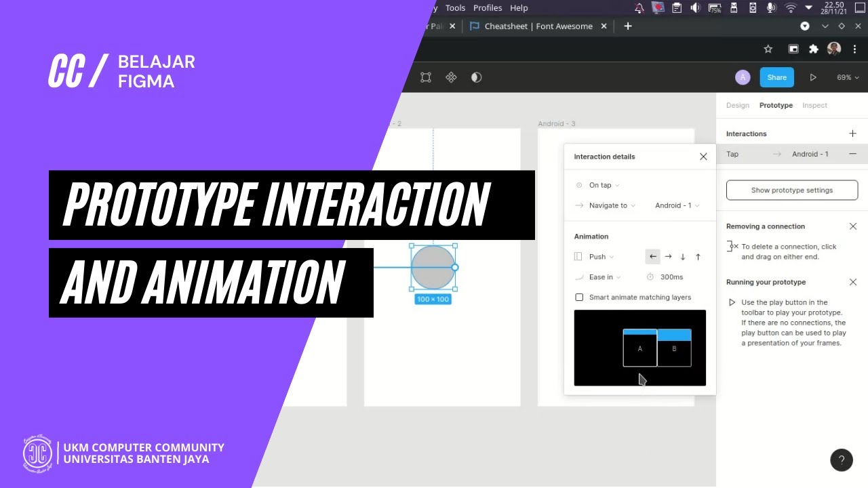Click Show prototype settings button
Screen dimensions: 868x488
coord(791,190)
